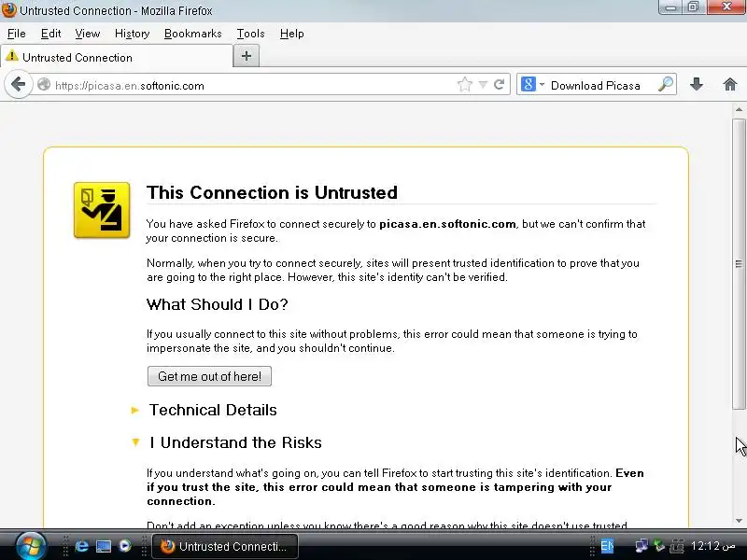Click the What Should I Do? heading

pyautogui.click(x=218, y=304)
